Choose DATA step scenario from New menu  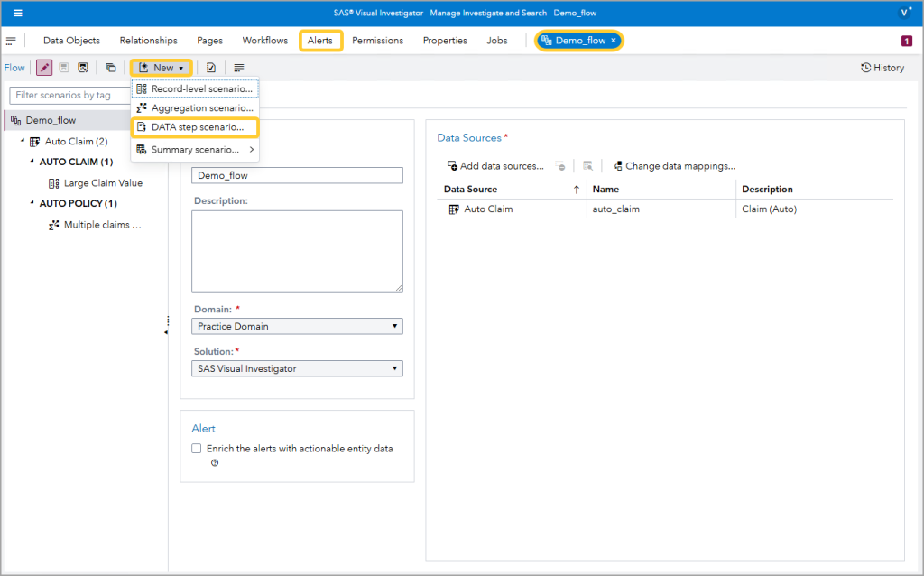coord(197,127)
